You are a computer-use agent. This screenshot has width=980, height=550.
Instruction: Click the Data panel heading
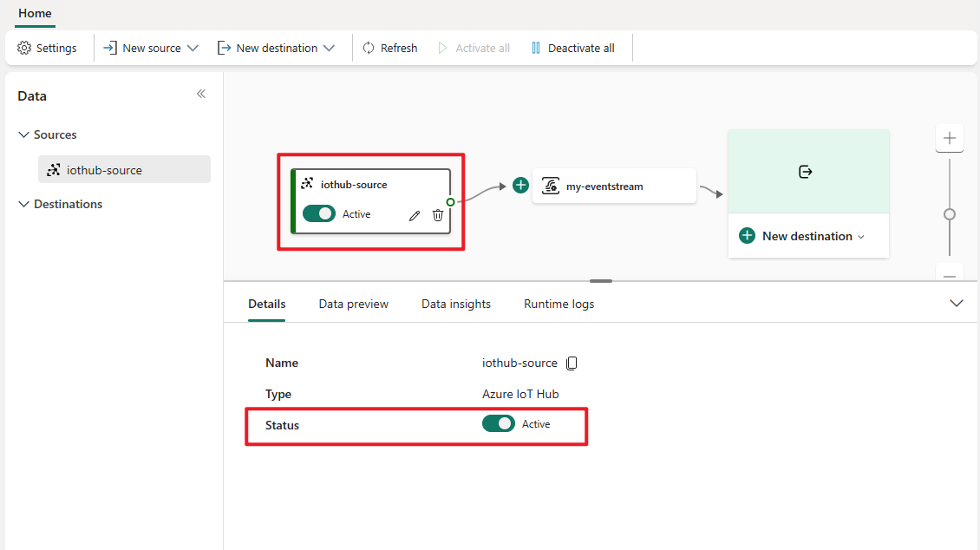tap(32, 96)
